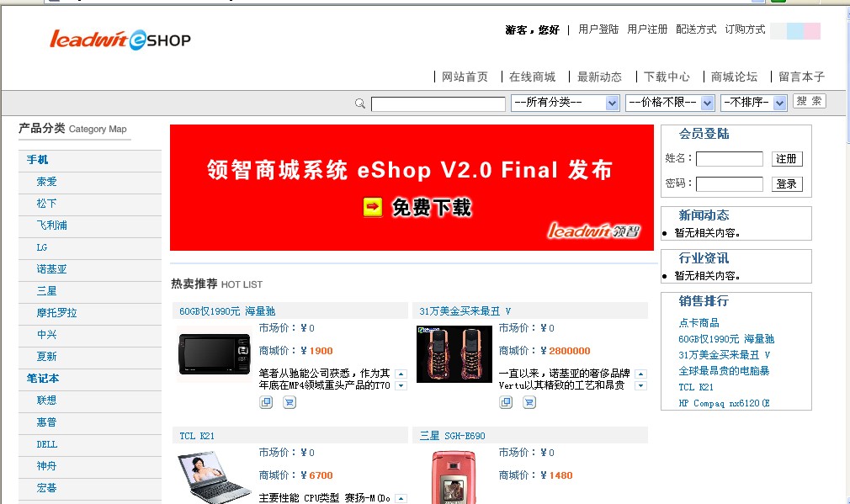This screenshot has width=850, height=504.
Task: Open the 所有分类 category dropdown
Action: click(565, 103)
